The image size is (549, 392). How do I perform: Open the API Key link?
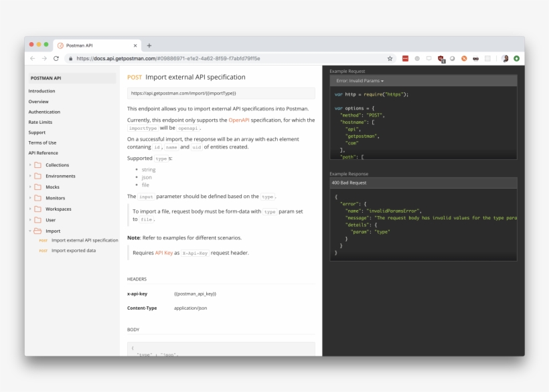click(163, 253)
